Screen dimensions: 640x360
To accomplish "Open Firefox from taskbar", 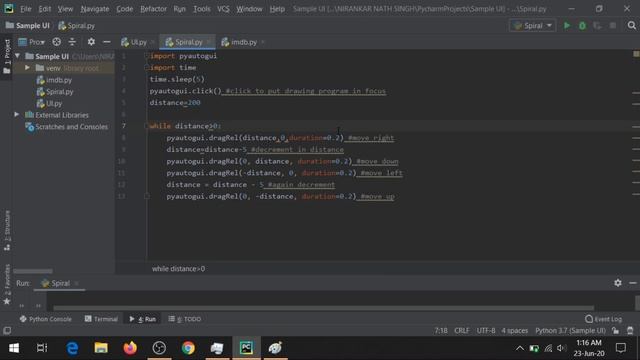I will point(130,348).
